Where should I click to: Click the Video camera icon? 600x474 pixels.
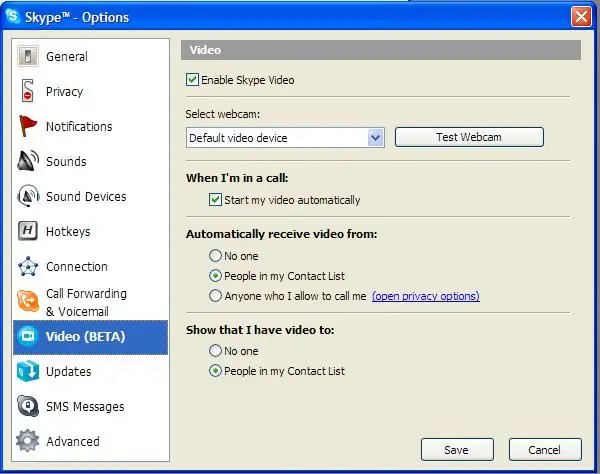[28, 337]
